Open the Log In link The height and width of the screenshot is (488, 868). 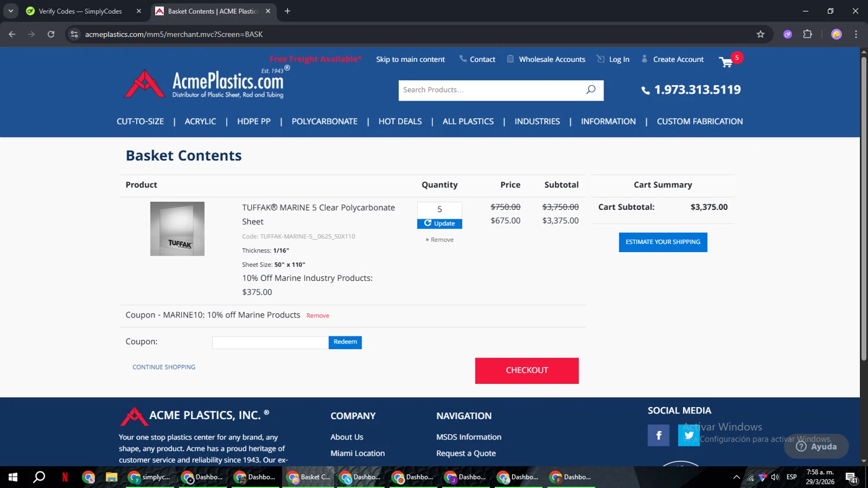click(619, 60)
